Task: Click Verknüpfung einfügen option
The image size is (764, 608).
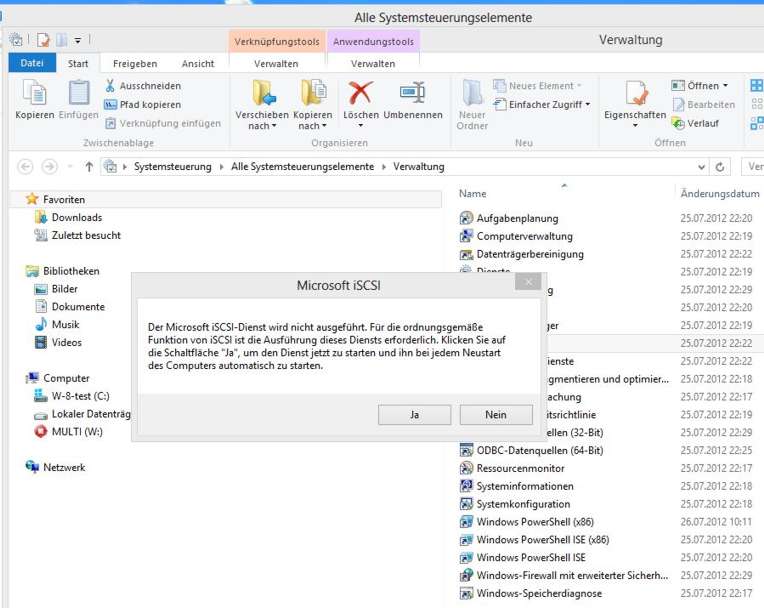Action: click(x=163, y=123)
